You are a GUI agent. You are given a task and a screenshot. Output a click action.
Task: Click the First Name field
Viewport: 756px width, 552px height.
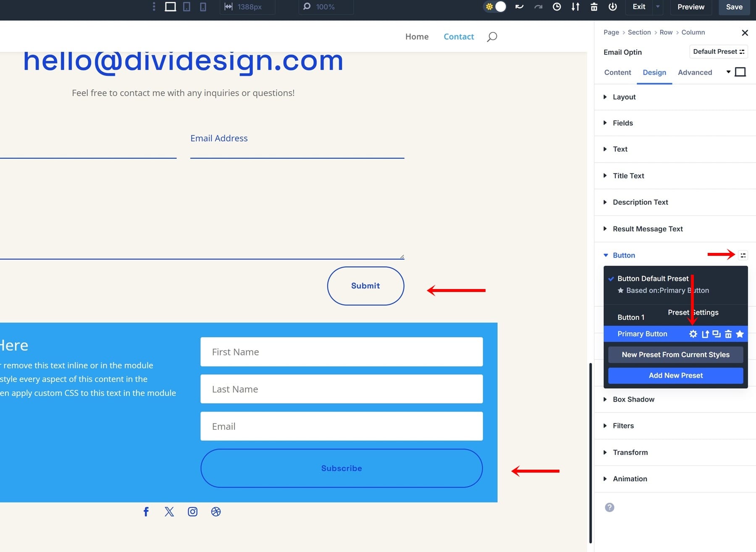pyautogui.click(x=341, y=352)
